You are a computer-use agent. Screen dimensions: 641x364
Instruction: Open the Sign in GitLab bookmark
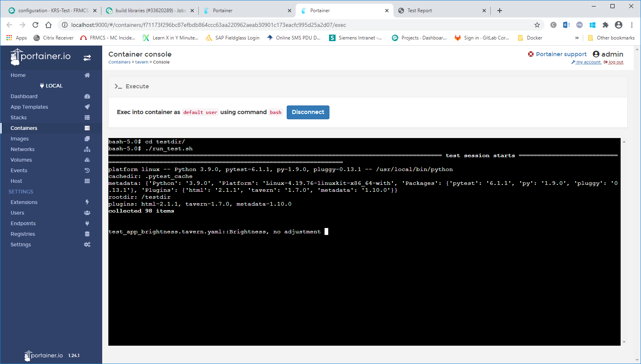click(482, 38)
